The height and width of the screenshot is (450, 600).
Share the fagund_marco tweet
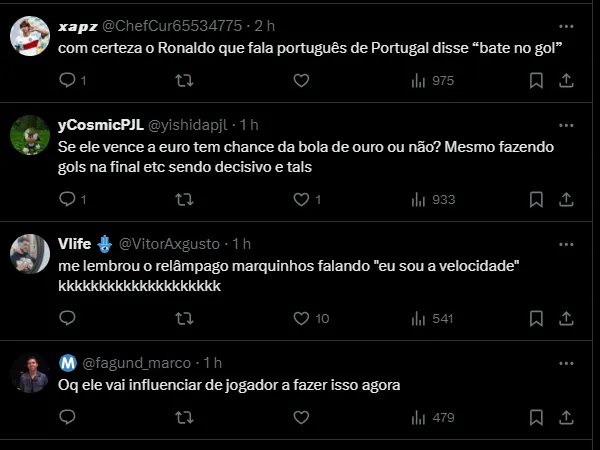click(x=565, y=417)
